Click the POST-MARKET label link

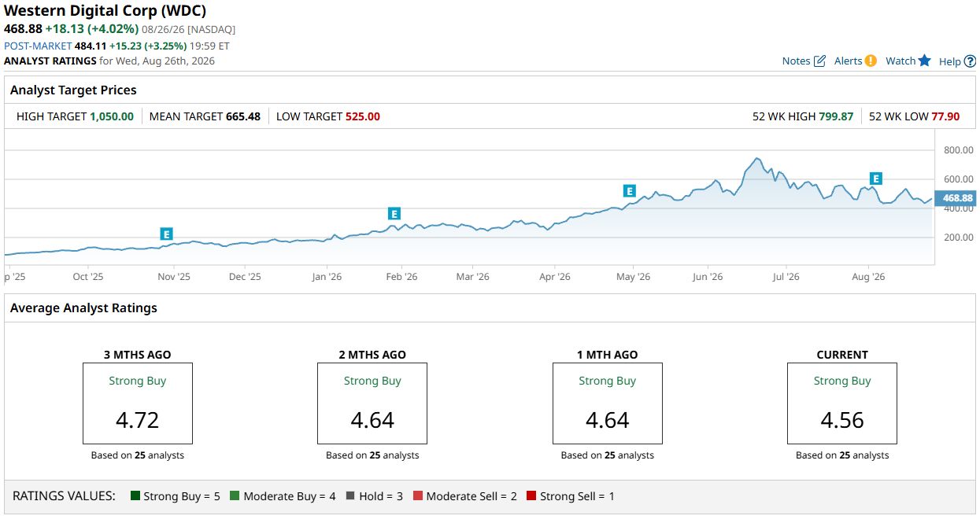(38, 46)
